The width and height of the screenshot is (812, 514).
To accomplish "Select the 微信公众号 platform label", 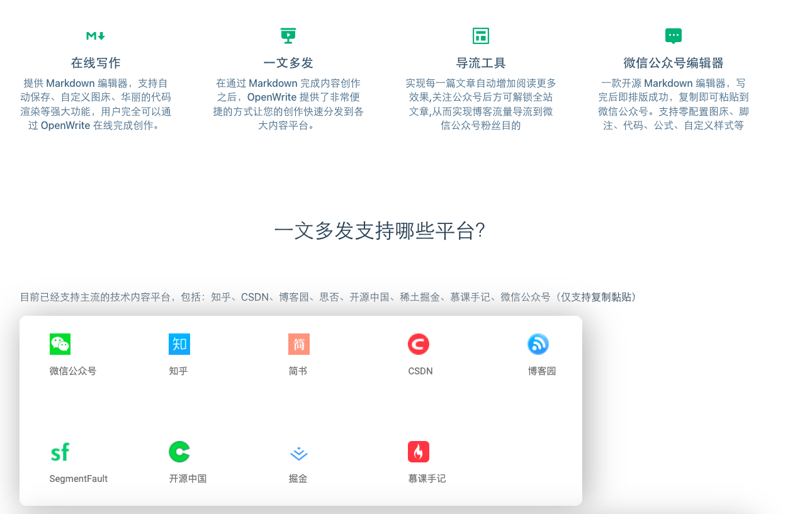I will [x=73, y=371].
